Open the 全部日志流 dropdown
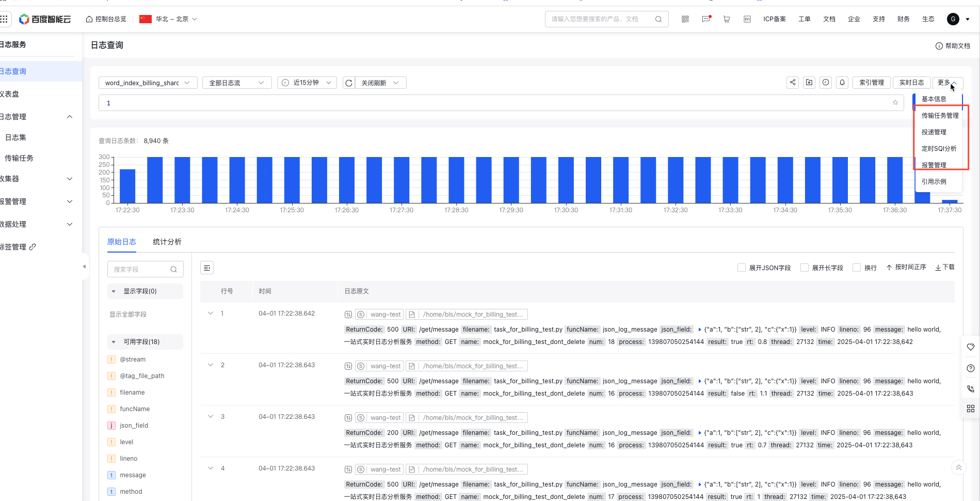The width and height of the screenshot is (980, 501). pyautogui.click(x=237, y=83)
